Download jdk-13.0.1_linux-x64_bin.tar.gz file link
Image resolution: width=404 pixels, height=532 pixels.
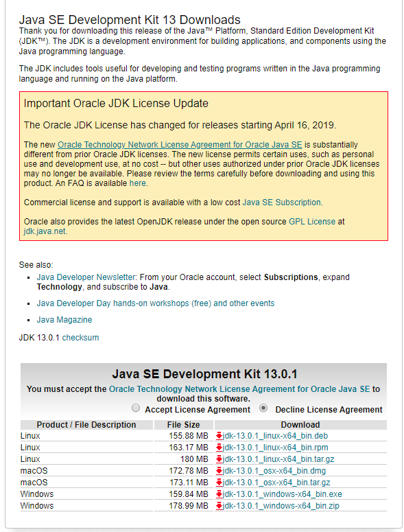(x=278, y=459)
